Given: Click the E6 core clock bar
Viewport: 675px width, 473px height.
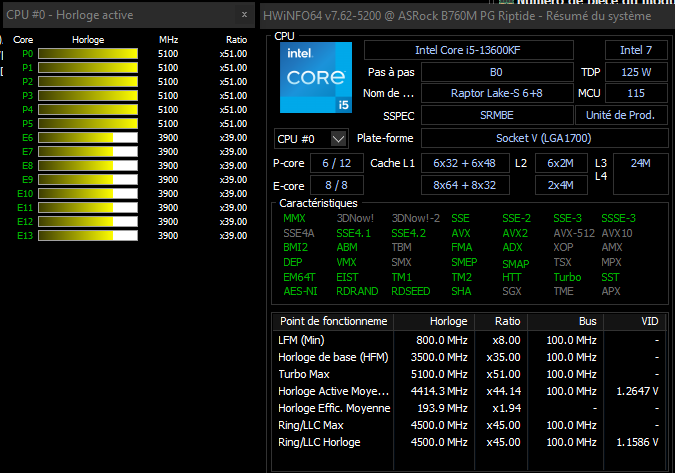Looking at the screenshot, I should click(x=88, y=138).
